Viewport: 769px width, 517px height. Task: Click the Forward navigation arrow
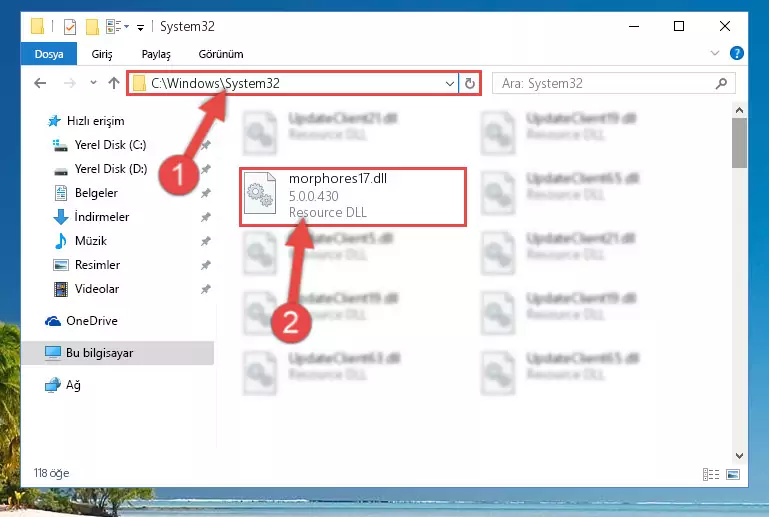click(70, 83)
